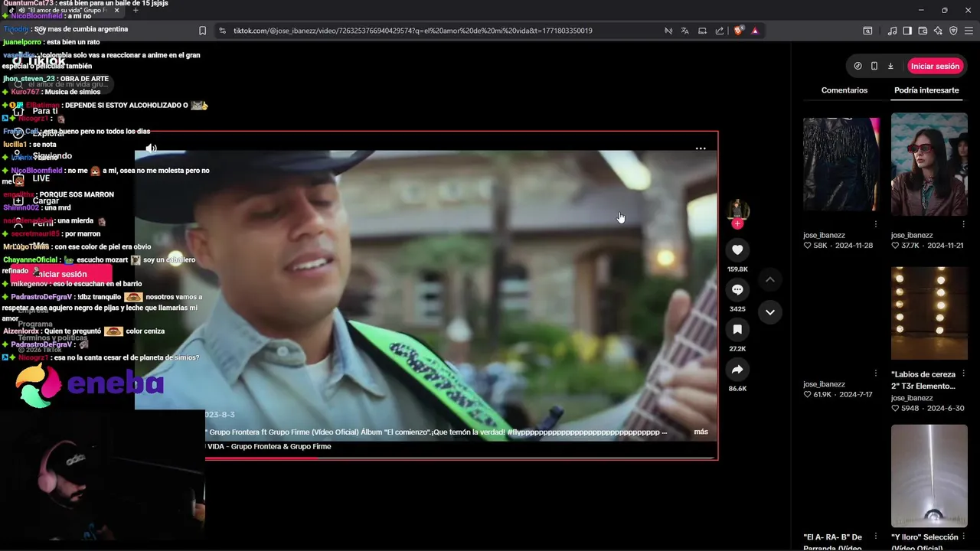Open the Brave Wallet icon

click(x=923, y=31)
